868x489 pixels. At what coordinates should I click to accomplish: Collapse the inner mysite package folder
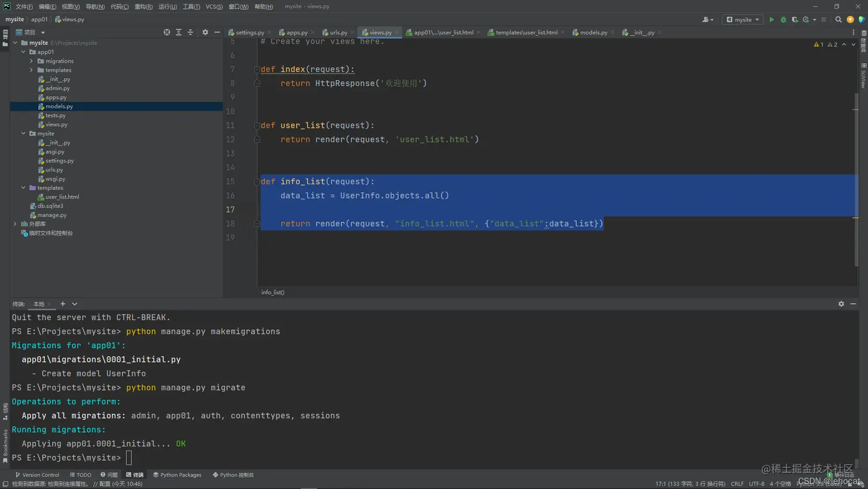[x=24, y=133]
